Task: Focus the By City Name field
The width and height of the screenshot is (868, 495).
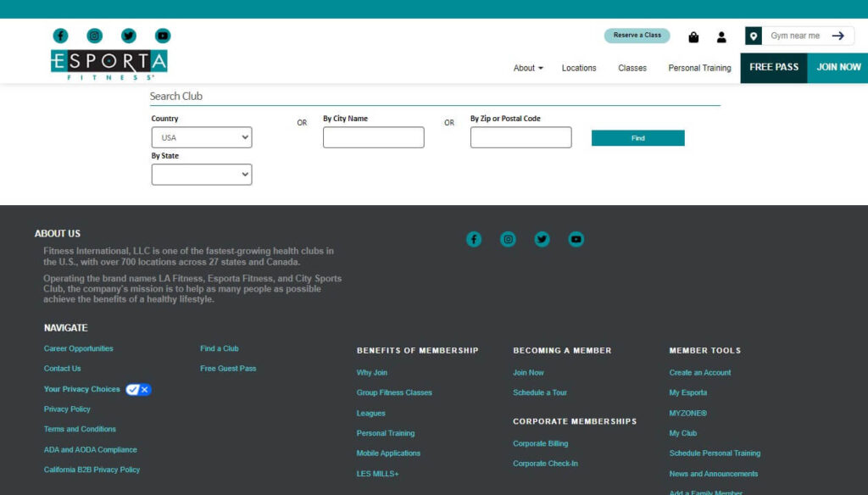Action: [x=373, y=137]
